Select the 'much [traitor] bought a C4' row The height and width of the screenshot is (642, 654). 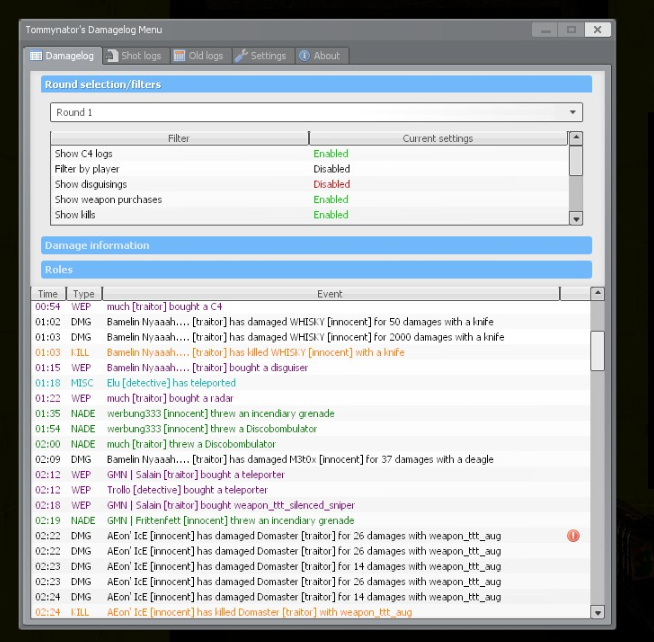pyautogui.click(x=311, y=307)
